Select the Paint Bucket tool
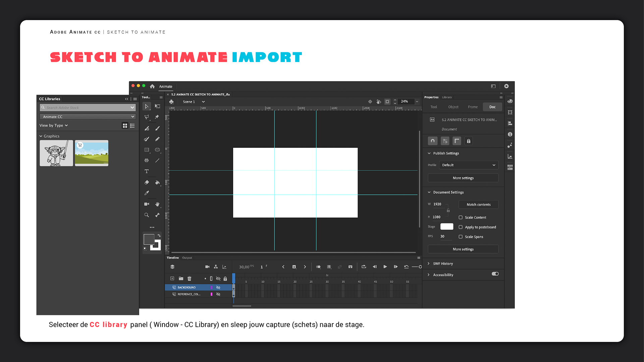 157,182
